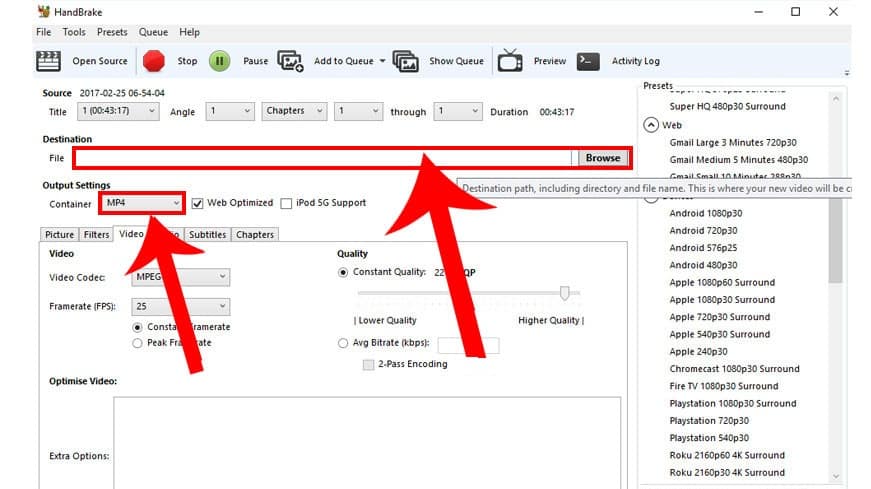871x489 pixels.
Task: Open the Chapters range type dropdown
Action: click(x=294, y=111)
